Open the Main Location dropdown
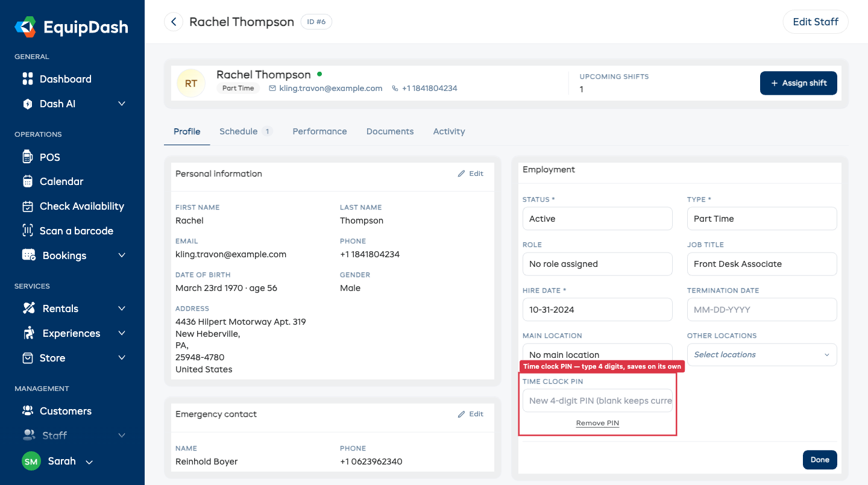Screen dimensions: 868x485 597,354
